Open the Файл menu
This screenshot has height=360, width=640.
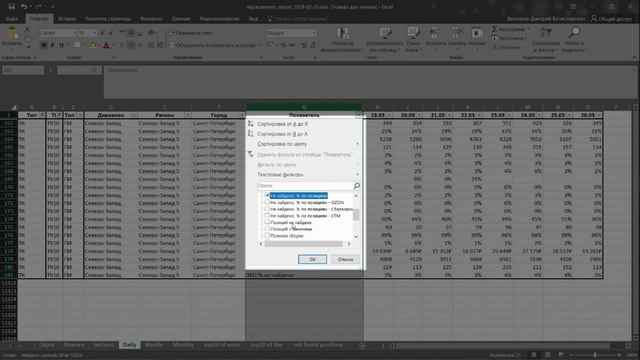click(12, 19)
